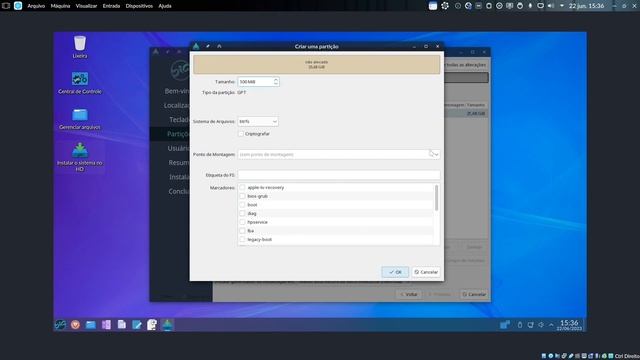This screenshot has height=360, width=640.
Task: Launch Brave browser from the guest taskbar
Action: 75,324
